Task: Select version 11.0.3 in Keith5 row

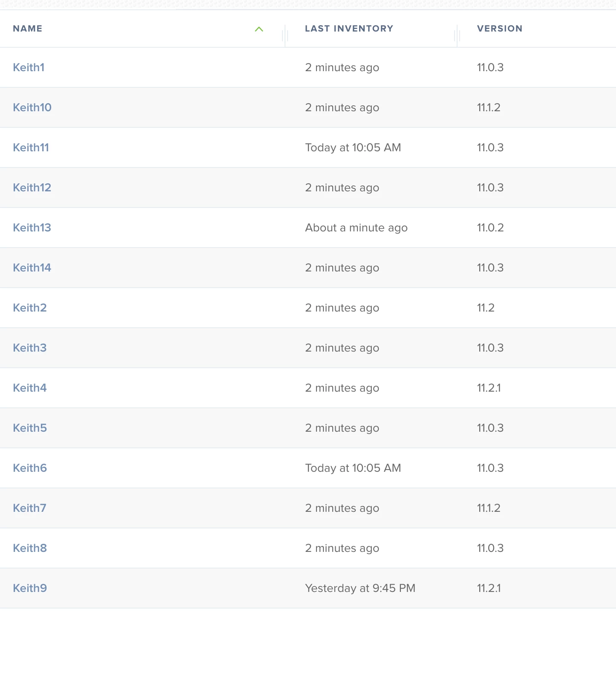Action: [x=490, y=428]
